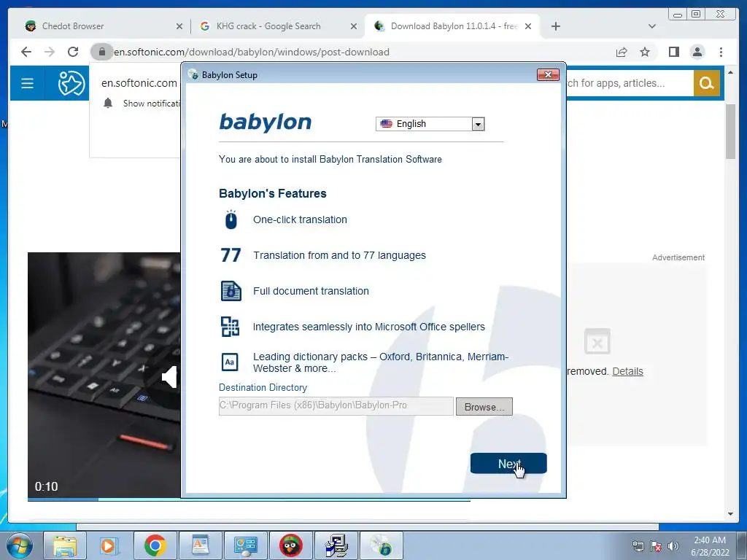Click the page vertical scrollbar thumb
The height and width of the screenshot is (560, 747).
click(730, 131)
